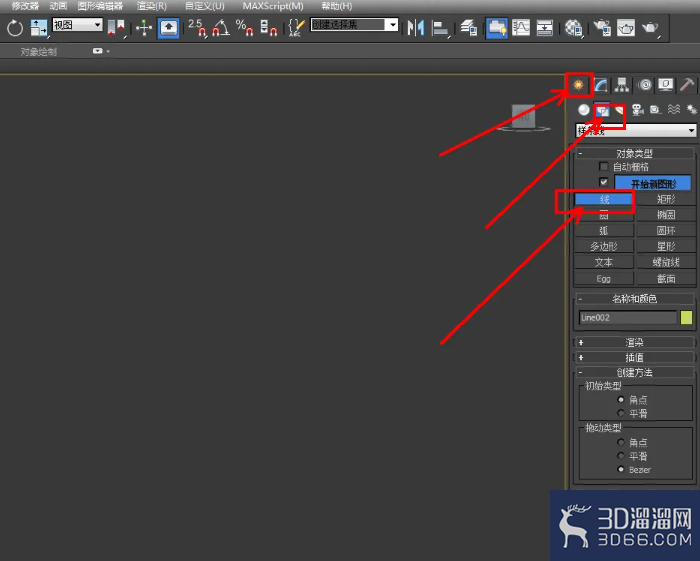
Task: Open Edit Named Selection Sets icon
Action: pyautogui.click(x=296, y=28)
